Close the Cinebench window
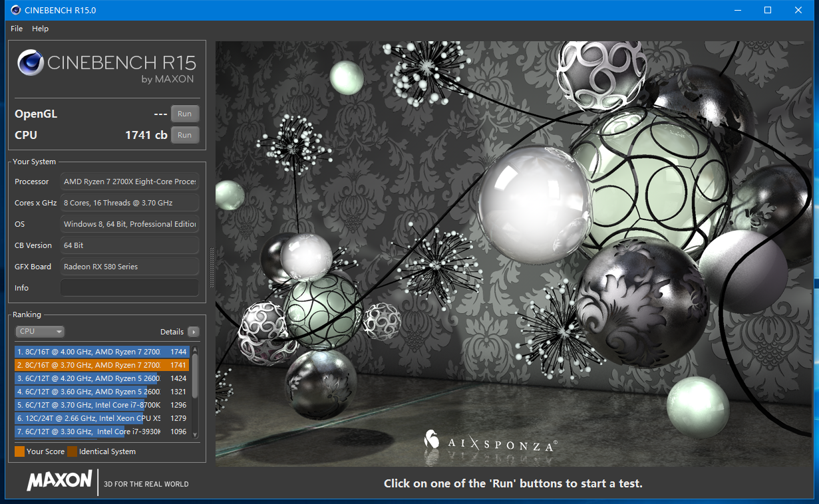Image resolution: width=819 pixels, height=504 pixels. pyautogui.click(x=798, y=10)
